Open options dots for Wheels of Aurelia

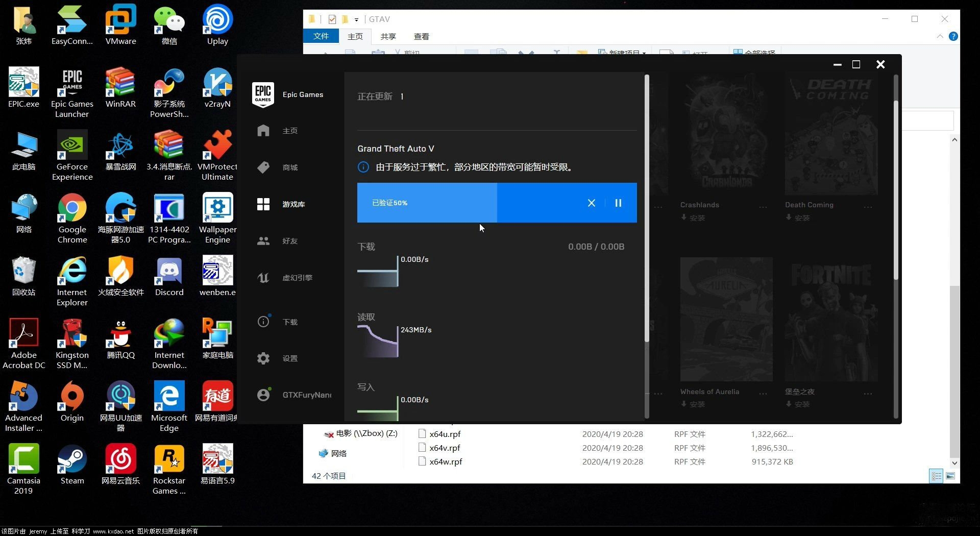763,394
